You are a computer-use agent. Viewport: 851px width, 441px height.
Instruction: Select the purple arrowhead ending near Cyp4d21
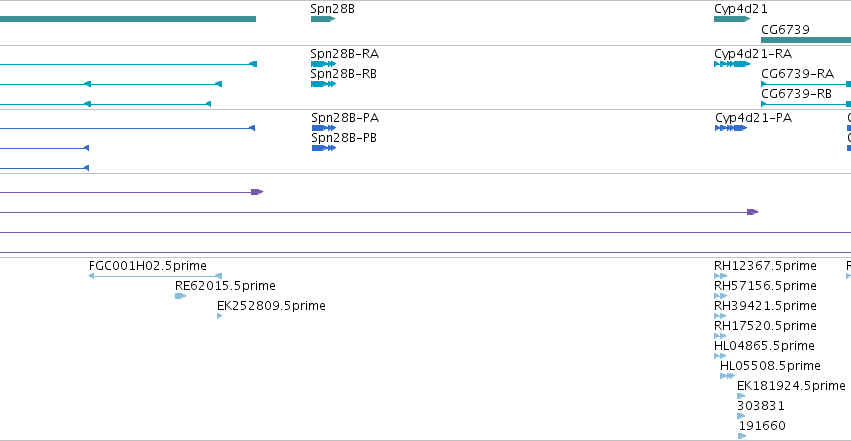tap(752, 212)
